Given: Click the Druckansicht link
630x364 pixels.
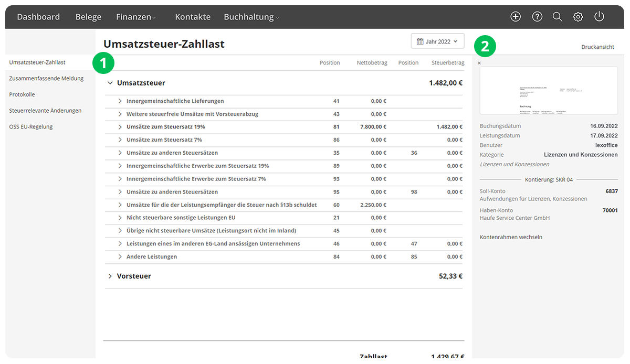Looking at the screenshot, I should (x=597, y=47).
